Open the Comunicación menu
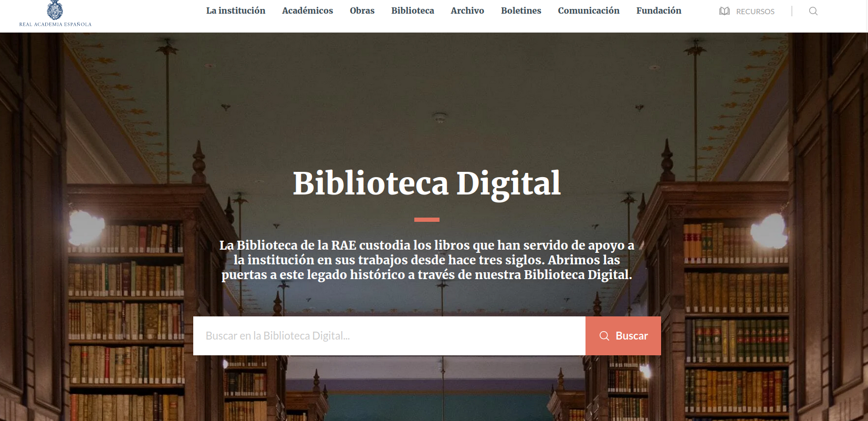This screenshot has height=421, width=868. 589,11
